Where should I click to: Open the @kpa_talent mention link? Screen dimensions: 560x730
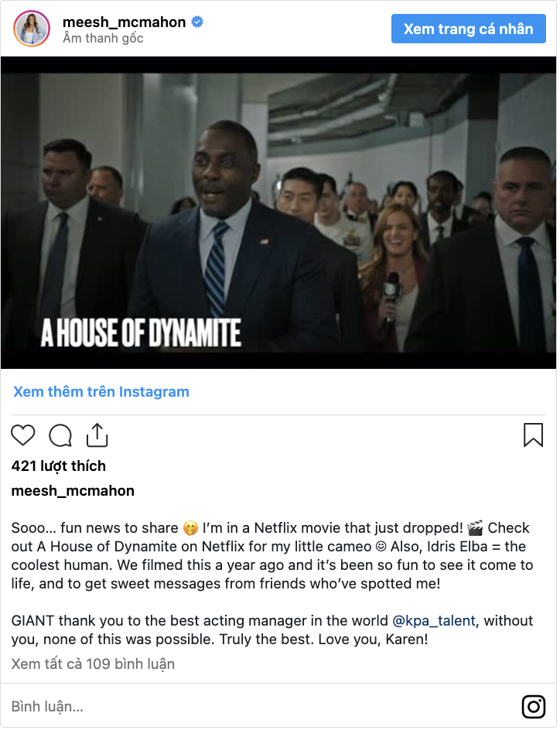click(x=434, y=621)
